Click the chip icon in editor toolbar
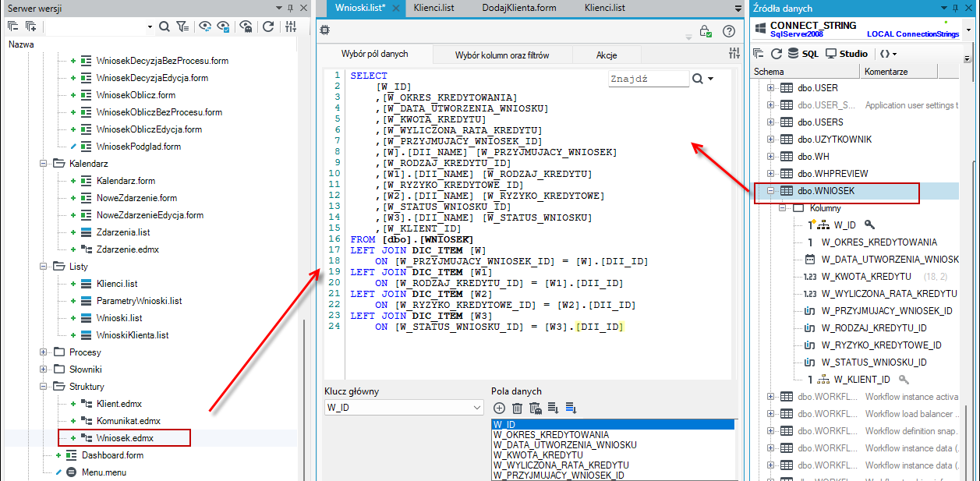The width and height of the screenshot is (980, 481). point(324,30)
